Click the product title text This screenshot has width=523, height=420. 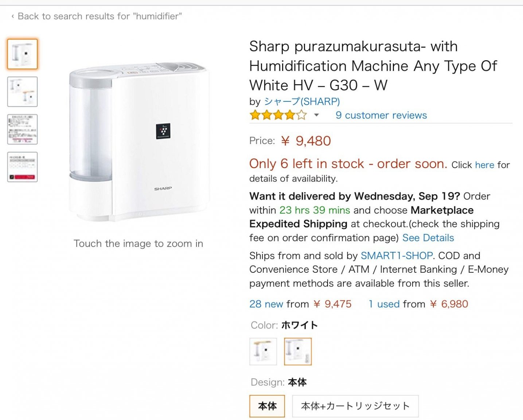(x=372, y=66)
